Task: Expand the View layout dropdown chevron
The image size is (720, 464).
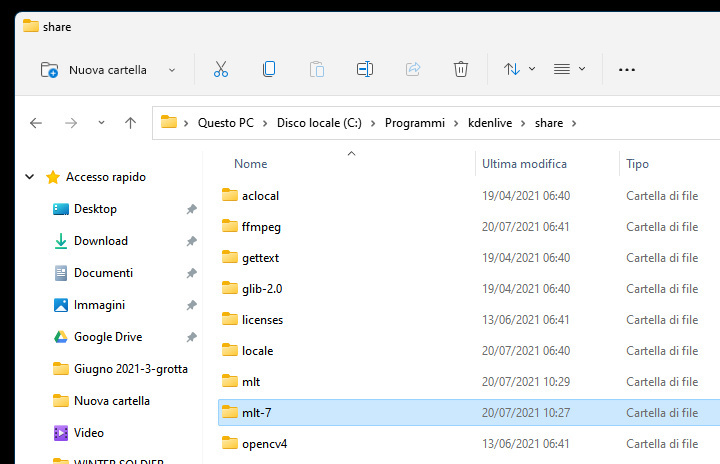Action: pyautogui.click(x=582, y=69)
